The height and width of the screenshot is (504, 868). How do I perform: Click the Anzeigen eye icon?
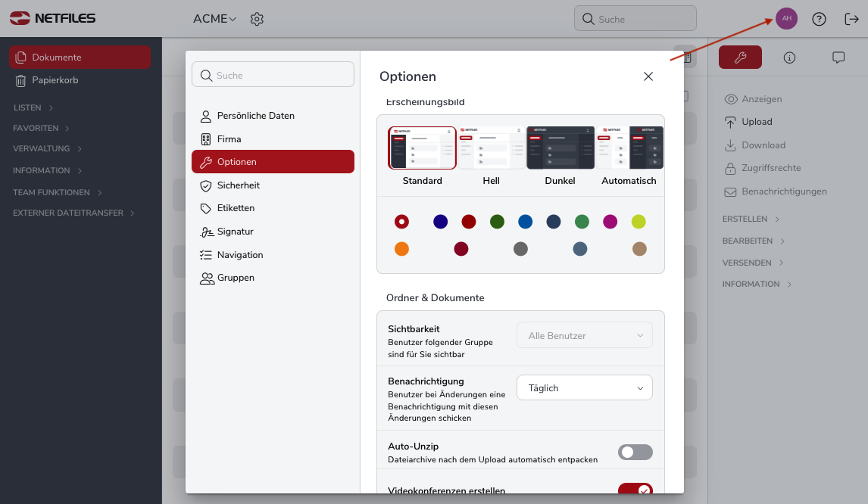pos(731,99)
